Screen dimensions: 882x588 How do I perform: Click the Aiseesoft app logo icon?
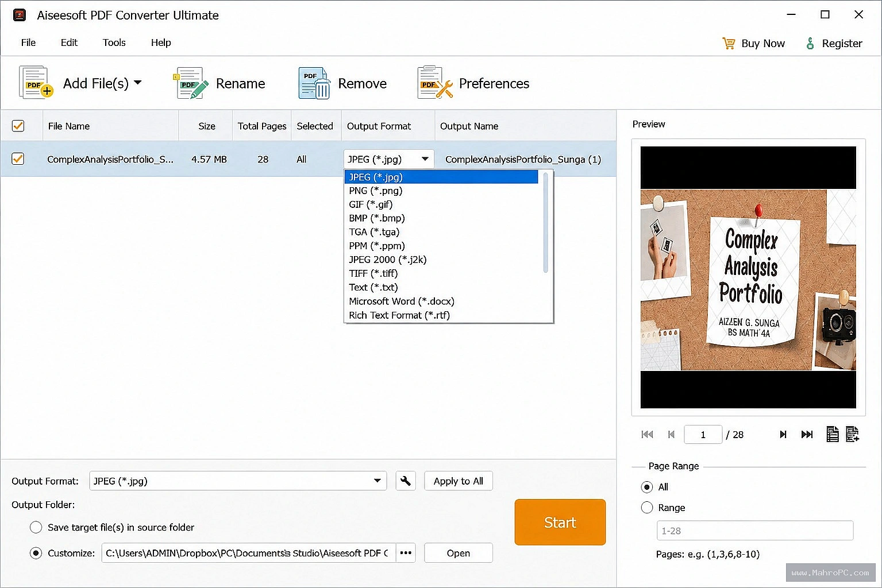pos(20,15)
